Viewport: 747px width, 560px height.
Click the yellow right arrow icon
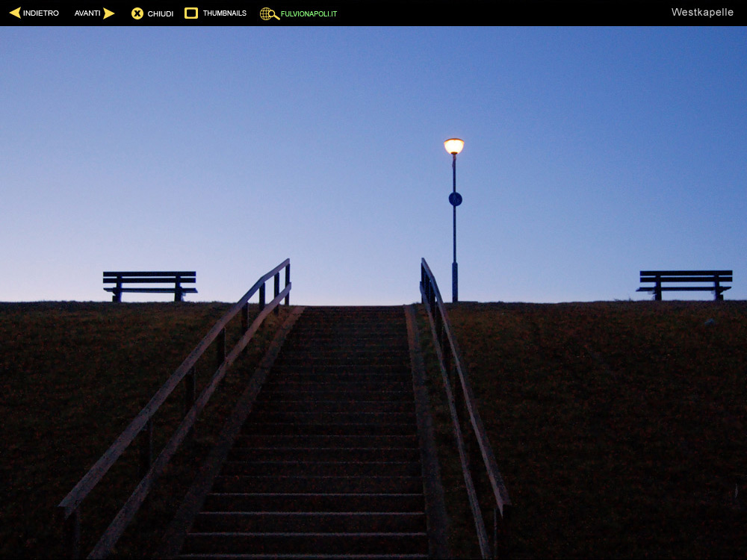pos(109,13)
